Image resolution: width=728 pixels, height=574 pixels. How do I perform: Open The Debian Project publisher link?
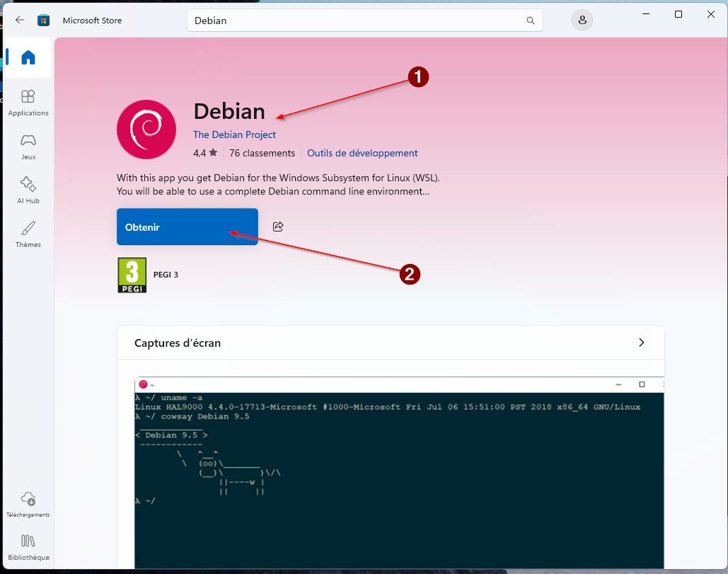234,134
